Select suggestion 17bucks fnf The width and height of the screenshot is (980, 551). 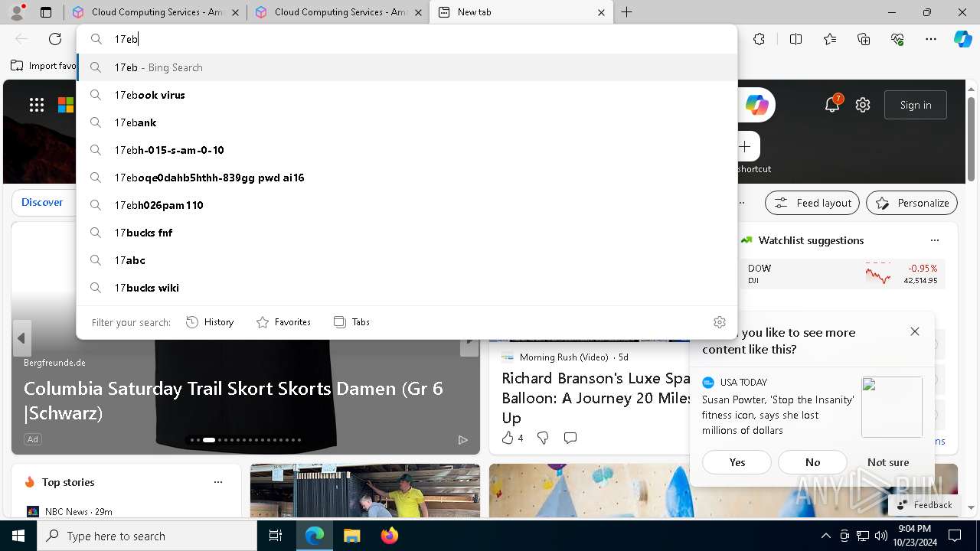[x=407, y=233]
